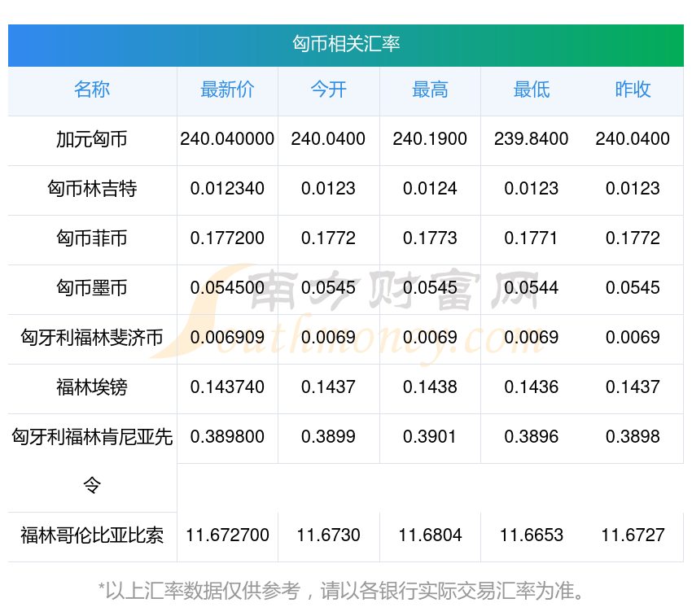Click the 福林哥伦比亚比索 row label
Image resolution: width=692 pixels, height=616 pixels.
pyautogui.click(x=92, y=536)
